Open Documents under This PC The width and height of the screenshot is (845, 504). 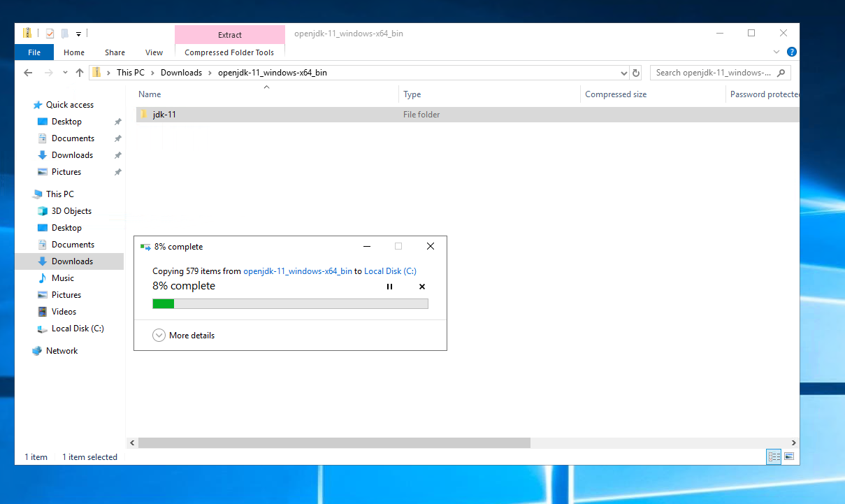(73, 245)
